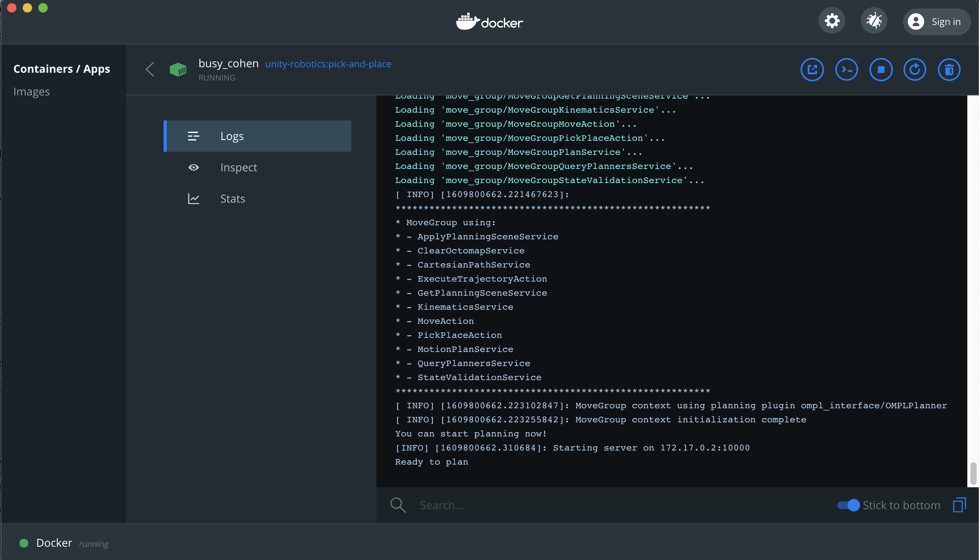The height and width of the screenshot is (560, 979).
Task: Restart the busy_cohen container
Action: click(915, 70)
